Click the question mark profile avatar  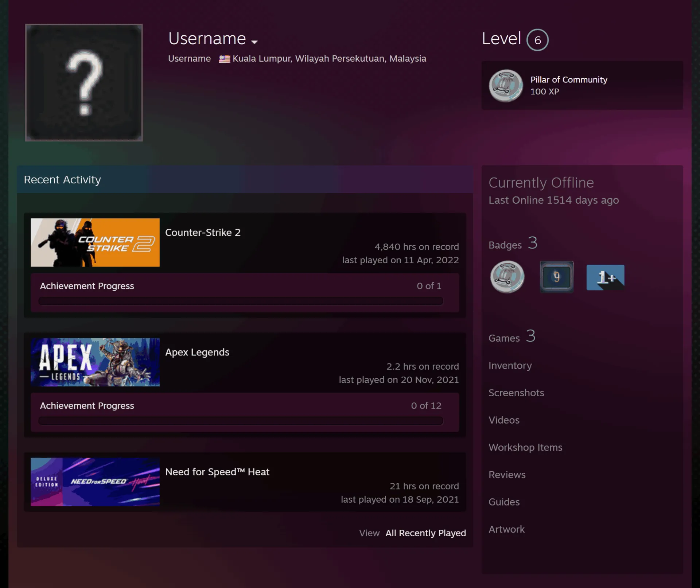click(84, 82)
